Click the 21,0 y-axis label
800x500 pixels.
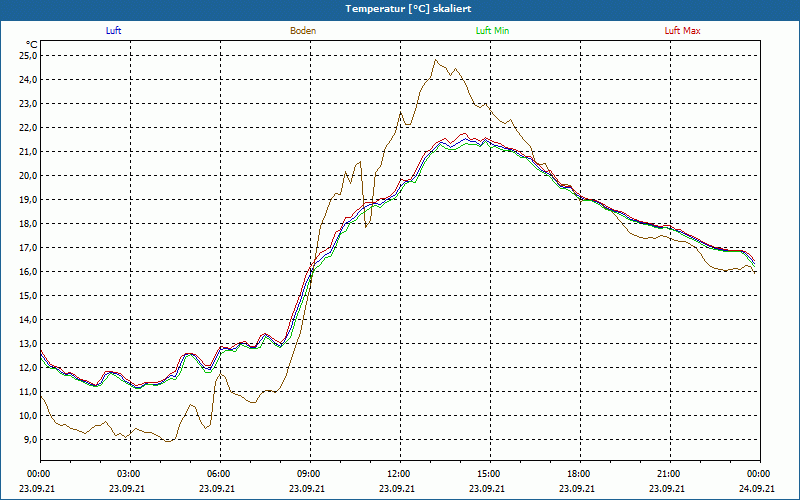click(27, 151)
